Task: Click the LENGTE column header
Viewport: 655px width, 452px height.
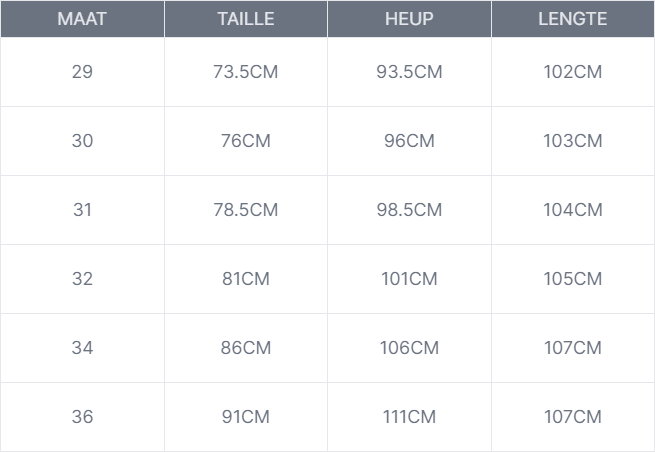Action: pos(572,20)
